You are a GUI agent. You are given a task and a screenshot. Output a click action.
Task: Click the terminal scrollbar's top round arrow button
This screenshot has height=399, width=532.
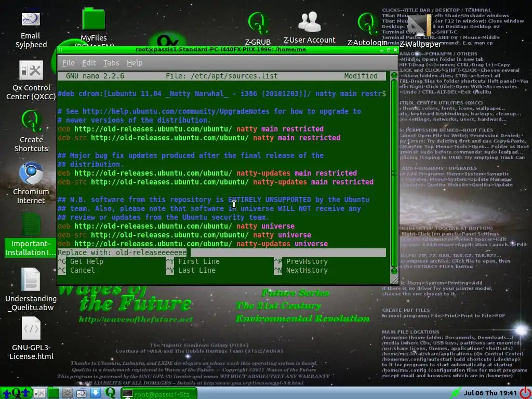pos(394,75)
